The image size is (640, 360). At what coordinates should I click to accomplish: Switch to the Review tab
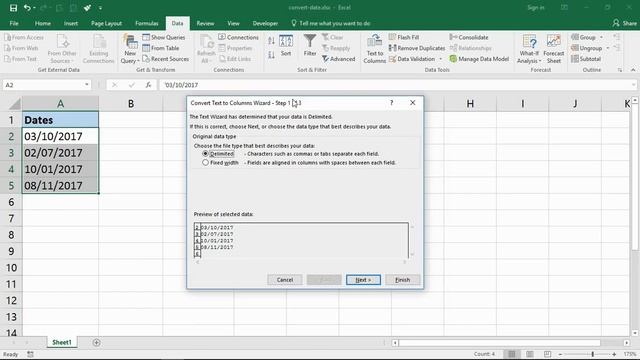(x=205, y=23)
